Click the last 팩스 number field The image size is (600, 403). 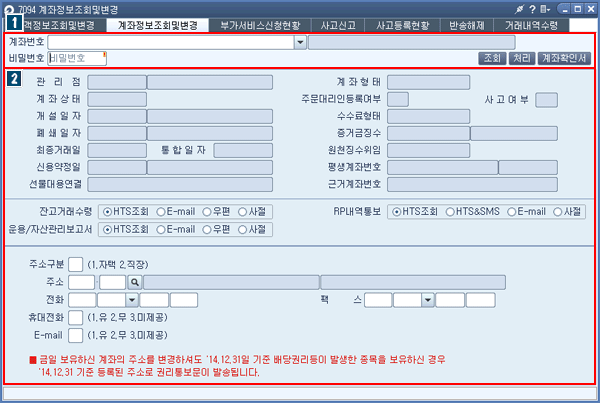tap(481, 300)
